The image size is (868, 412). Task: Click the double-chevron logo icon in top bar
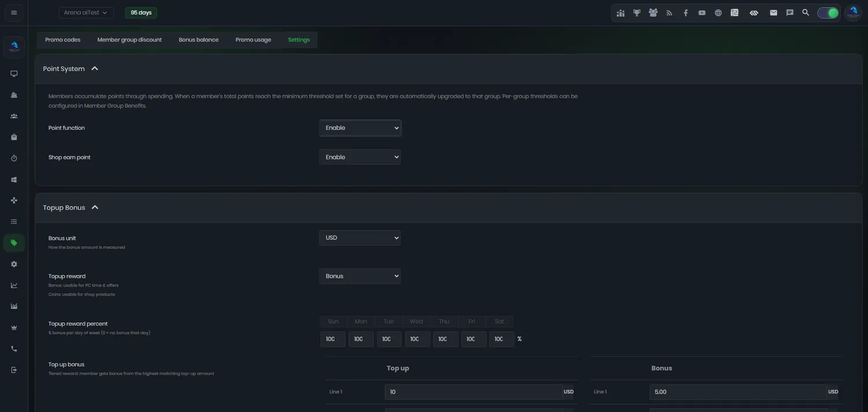753,13
